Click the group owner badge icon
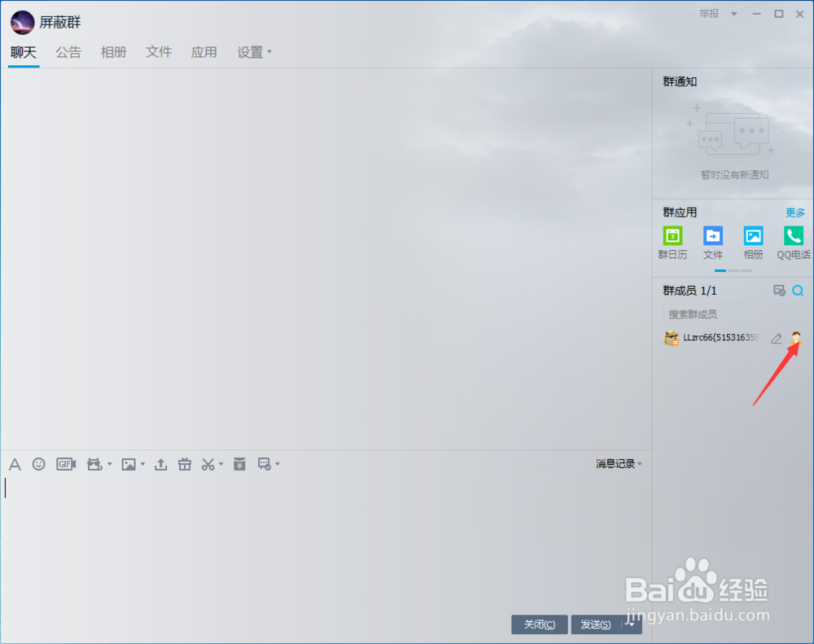 click(796, 338)
